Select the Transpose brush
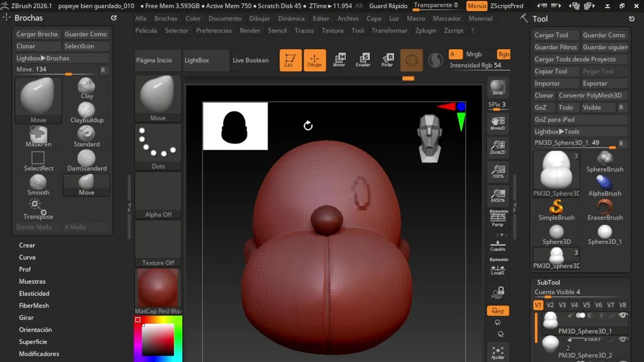The width and height of the screenshot is (644, 362). (x=38, y=209)
